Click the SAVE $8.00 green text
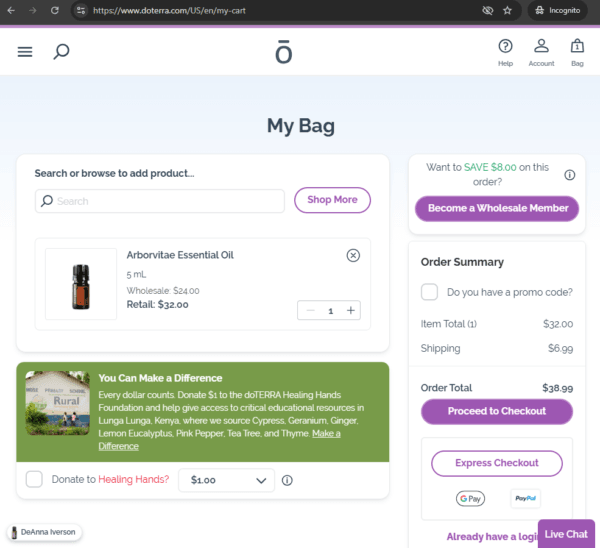600x548 pixels. coord(490,167)
